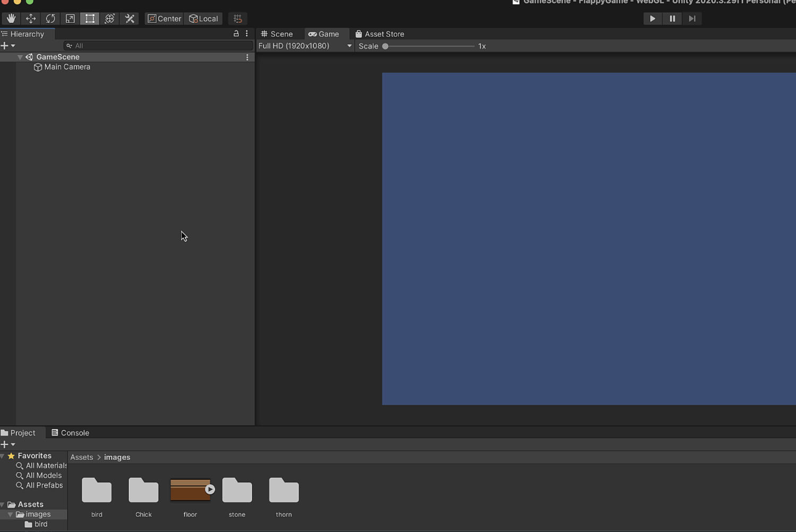Select bird folder in tree
Image resolution: width=796 pixels, height=532 pixels.
[x=40, y=524]
